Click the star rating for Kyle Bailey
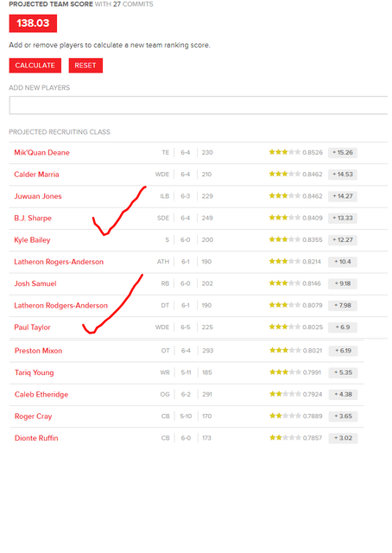The width and height of the screenshot is (392, 553). 284,240
